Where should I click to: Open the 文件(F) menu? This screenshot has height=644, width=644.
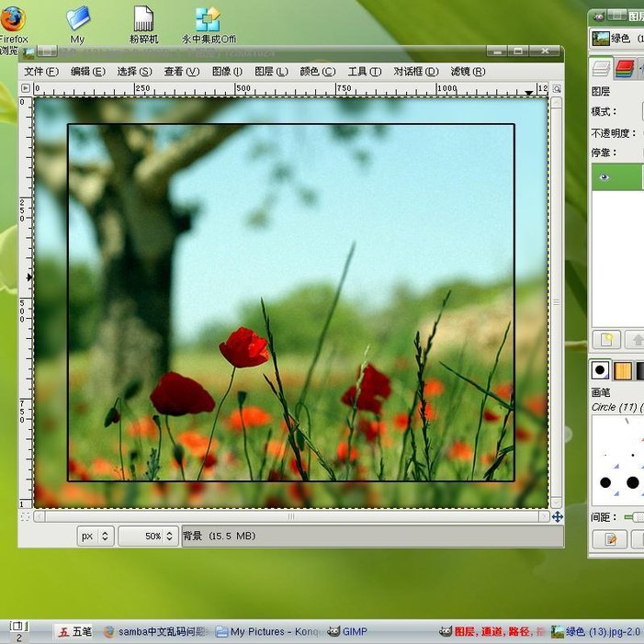tap(41, 72)
